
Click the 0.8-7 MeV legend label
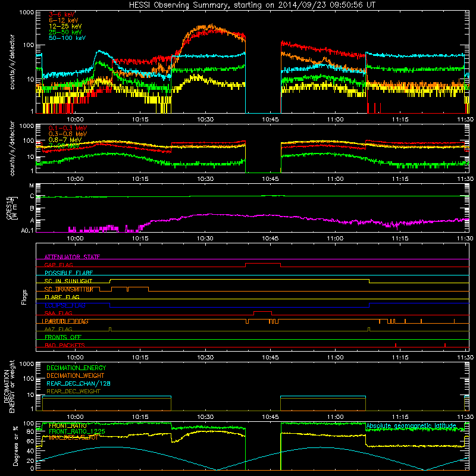[65, 140]
